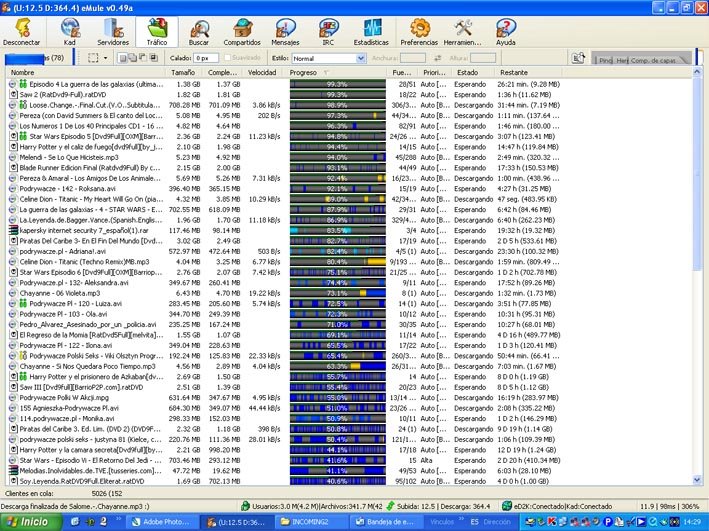Click the file icon of kapersky internet security rar

click(13, 230)
